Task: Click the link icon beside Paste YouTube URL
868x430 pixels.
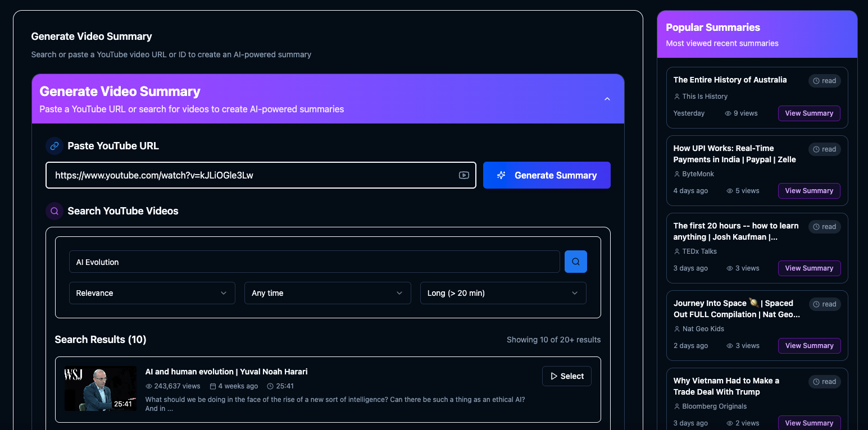Action: (54, 146)
